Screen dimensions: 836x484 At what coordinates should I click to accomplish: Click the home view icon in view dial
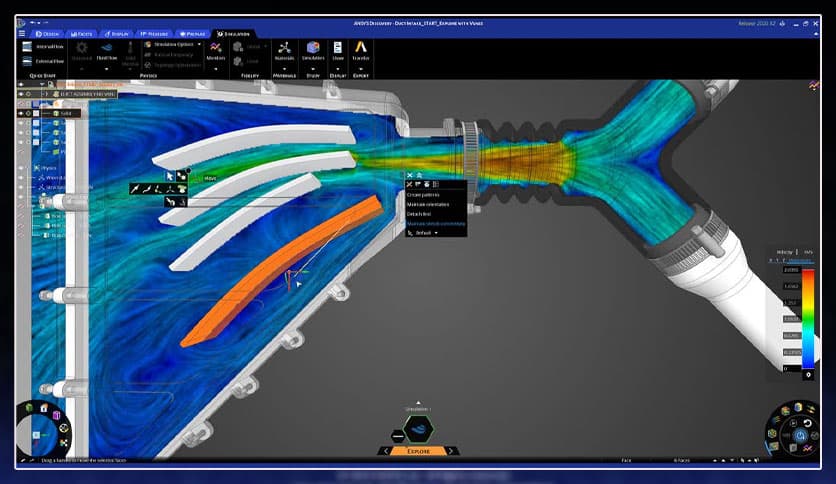coord(44,408)
